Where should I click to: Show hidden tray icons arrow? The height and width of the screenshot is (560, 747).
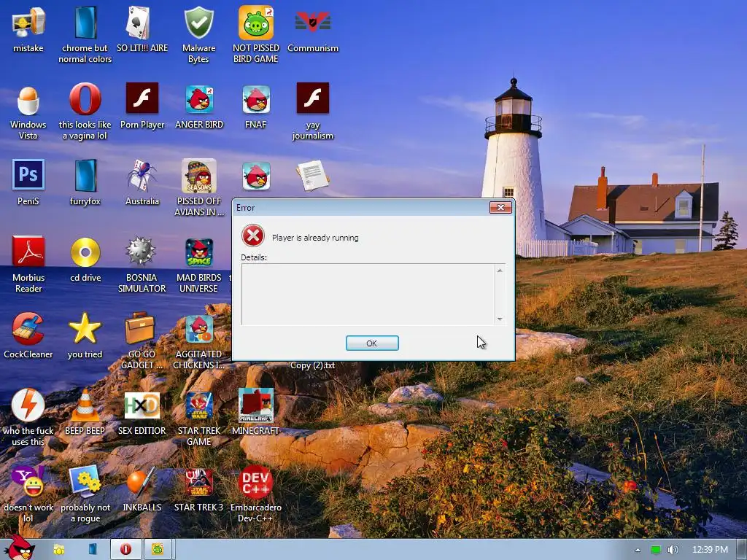pyautogui.click(x=638, y=550)
